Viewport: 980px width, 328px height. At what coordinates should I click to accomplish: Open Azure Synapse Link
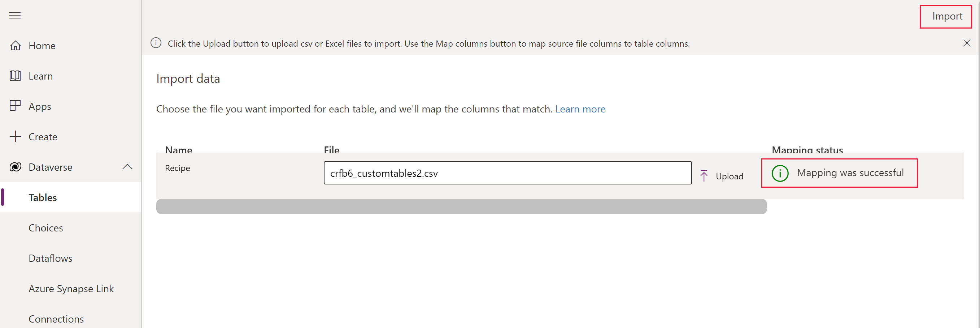(x=71, y=288)
